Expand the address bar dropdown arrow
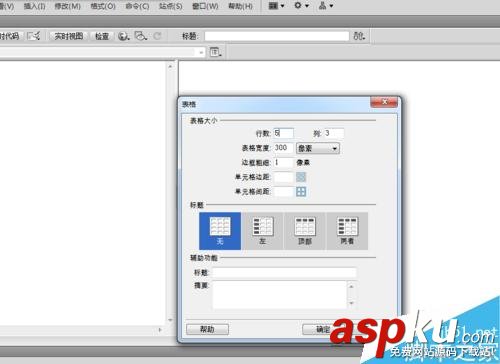 201,53
